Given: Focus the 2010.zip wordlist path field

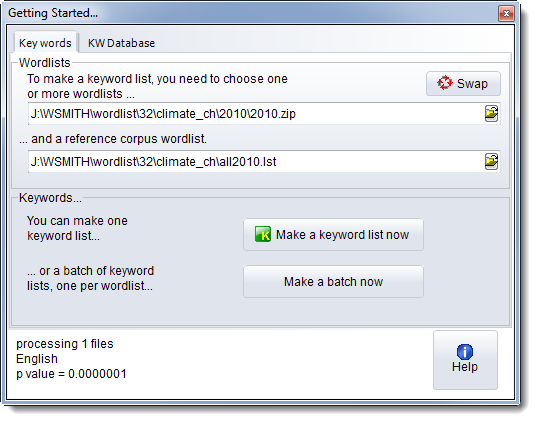Looking at the screenshot, I should pyautogui.click(x=256, y=114).
